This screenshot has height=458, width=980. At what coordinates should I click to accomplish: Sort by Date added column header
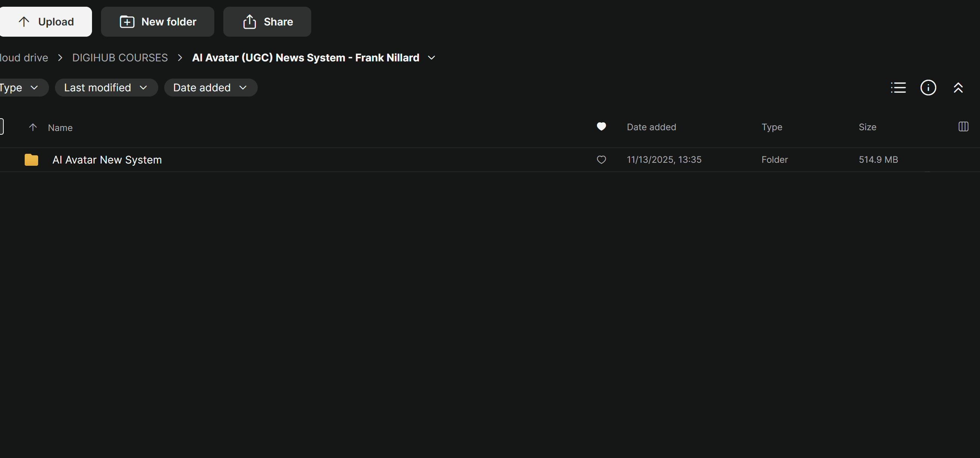pyautogui.click(x=651, y=127)
